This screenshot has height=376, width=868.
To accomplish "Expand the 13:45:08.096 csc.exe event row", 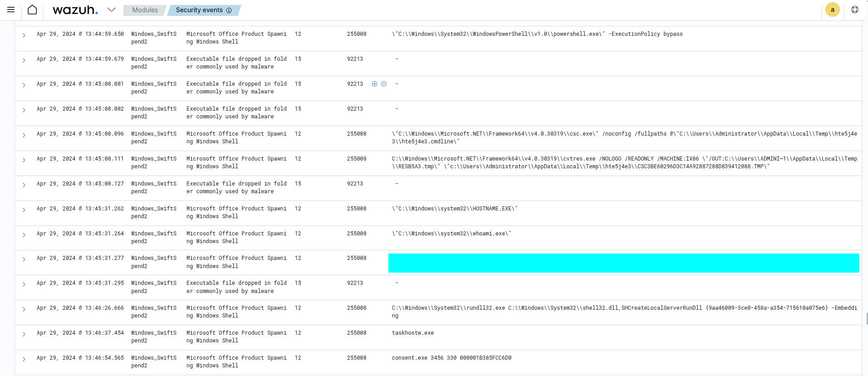I will point(24,135).
